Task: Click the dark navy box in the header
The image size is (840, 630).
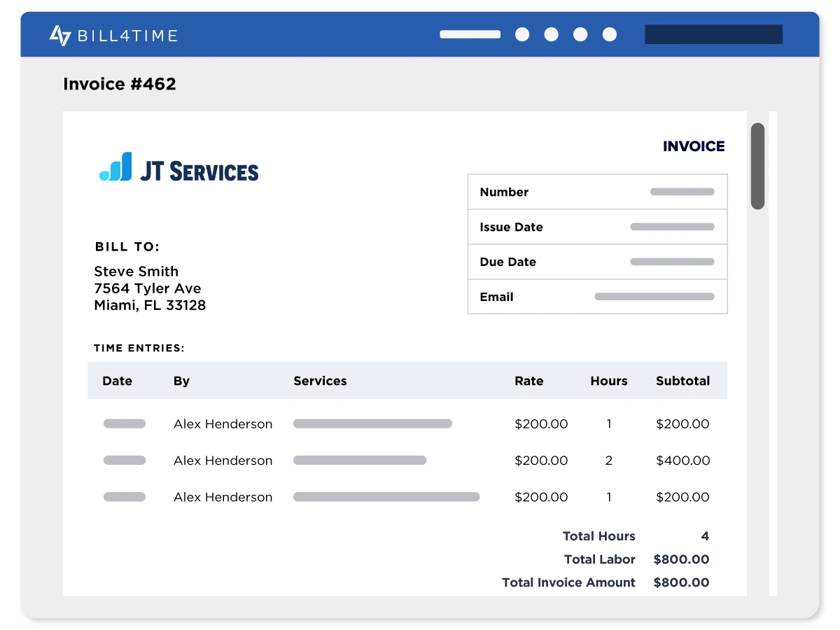Action: [x=713, y=34]
